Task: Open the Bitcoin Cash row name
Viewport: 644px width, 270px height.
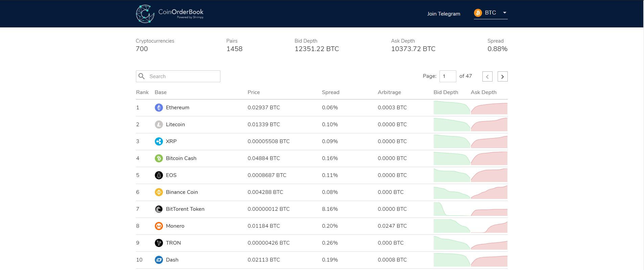Action: click(181, 158)
